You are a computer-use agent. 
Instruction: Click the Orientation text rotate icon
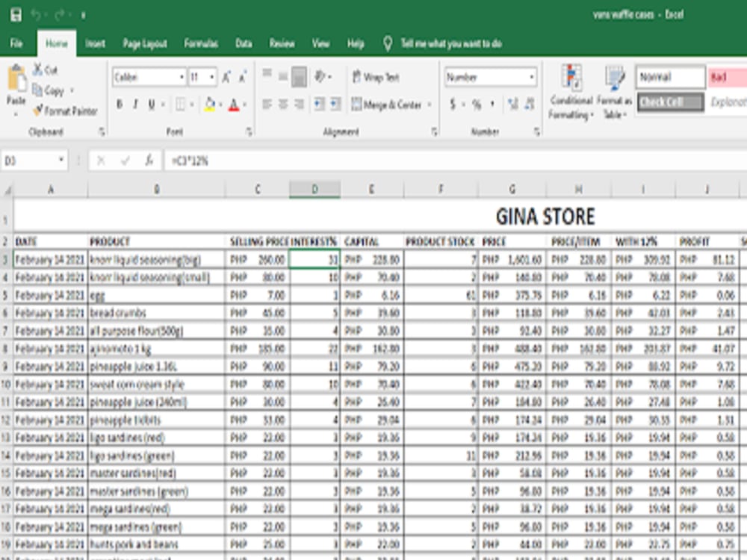[x=320, y=76]
